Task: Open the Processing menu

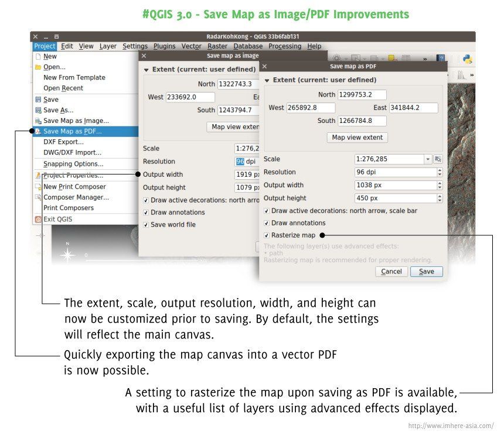Action: pyautogui.click(x=284, y=46)
